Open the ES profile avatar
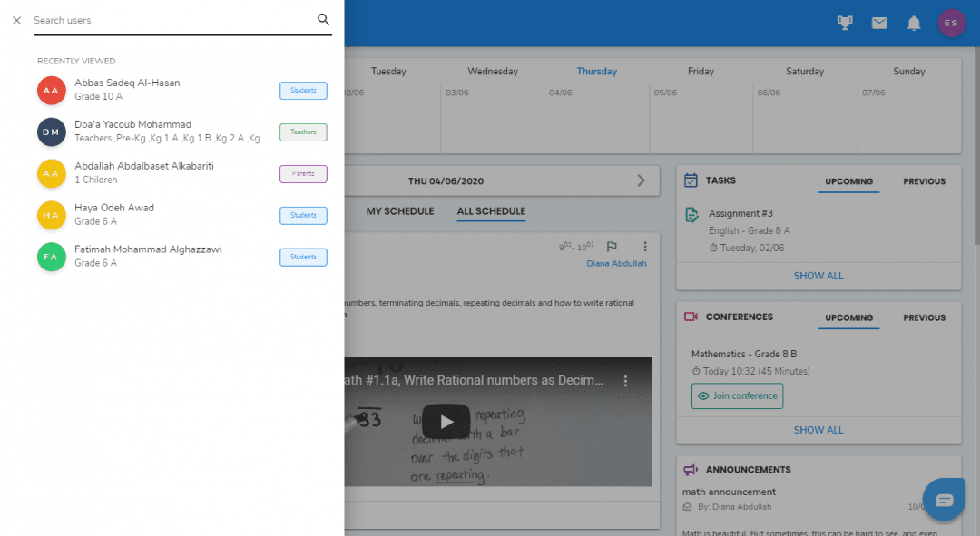 951,24
